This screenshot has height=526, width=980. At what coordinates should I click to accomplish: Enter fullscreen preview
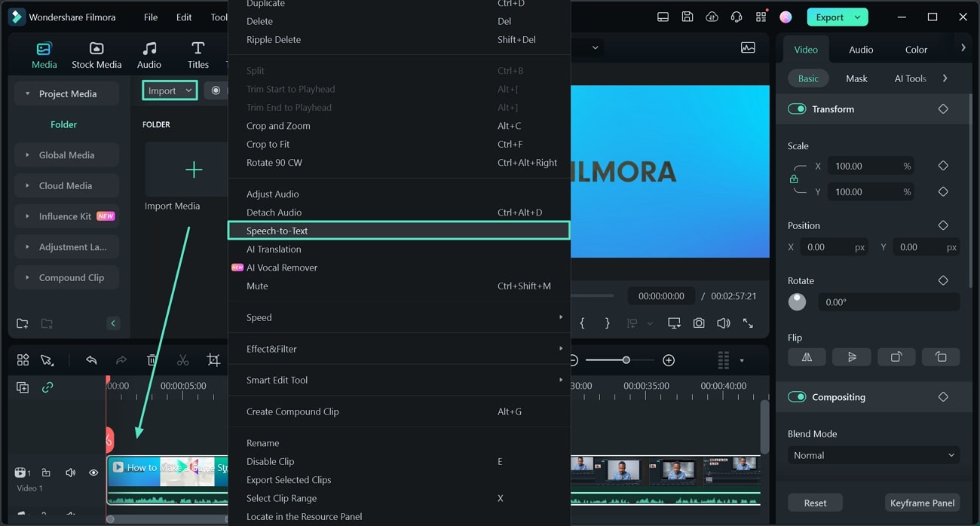pyautogui.click(x=748, y=323)
